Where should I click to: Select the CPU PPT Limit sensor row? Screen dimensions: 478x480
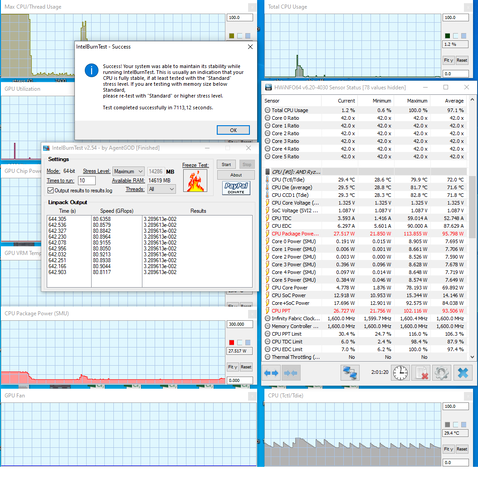click(365, 334)
